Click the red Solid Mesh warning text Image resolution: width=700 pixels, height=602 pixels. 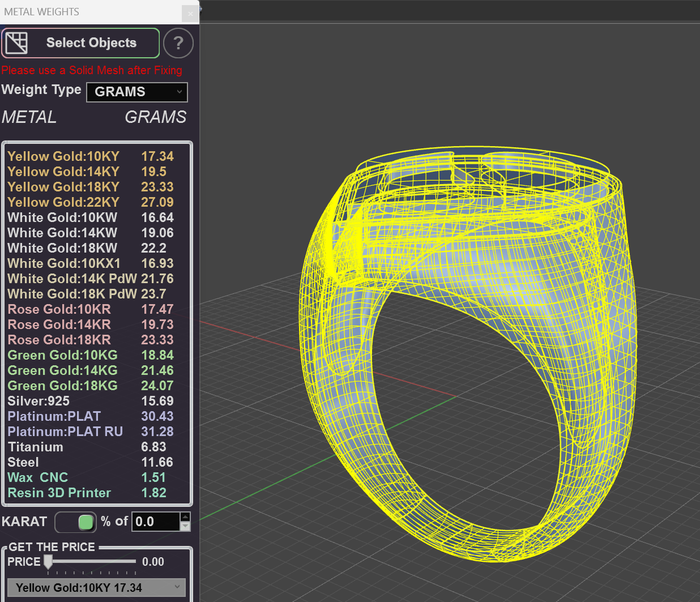92,70
